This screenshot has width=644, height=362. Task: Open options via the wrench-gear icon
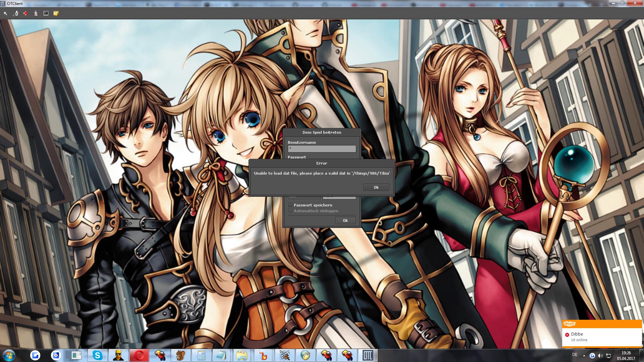(x=15, y=13)
